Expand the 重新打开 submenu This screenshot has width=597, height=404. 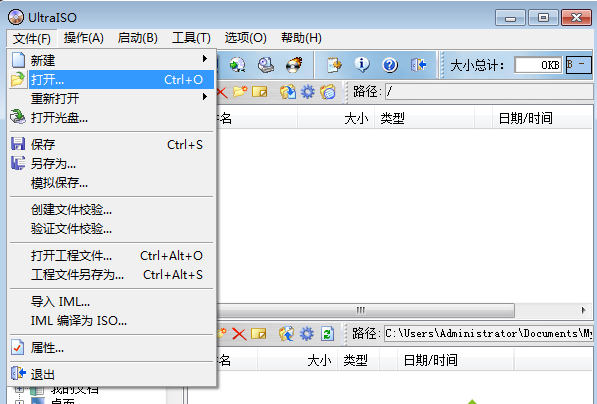[112, 99]
